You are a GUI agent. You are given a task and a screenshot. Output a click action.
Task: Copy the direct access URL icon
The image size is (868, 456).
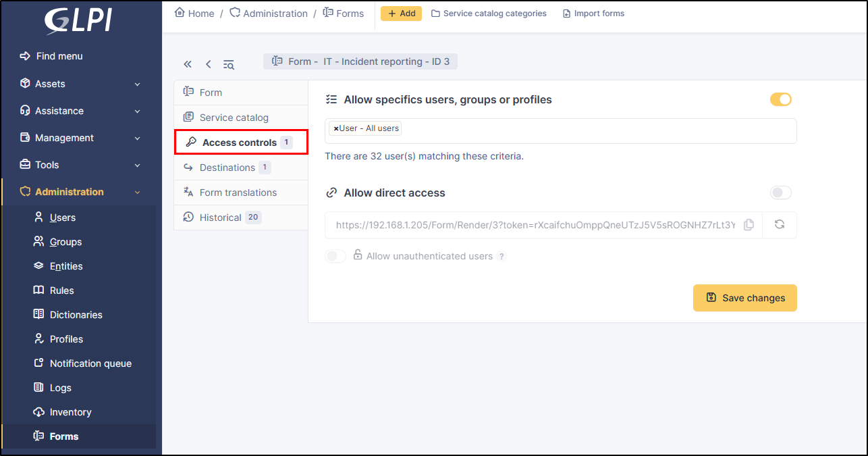coord(749,225)
